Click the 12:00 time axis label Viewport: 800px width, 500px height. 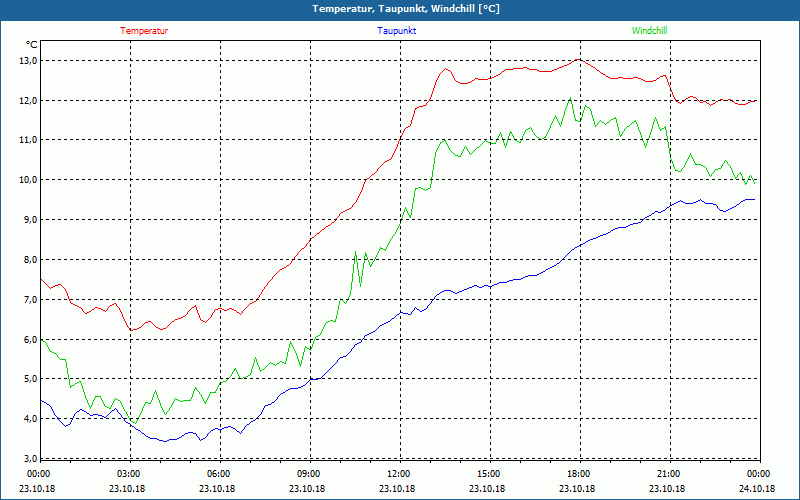click(397, 474)
